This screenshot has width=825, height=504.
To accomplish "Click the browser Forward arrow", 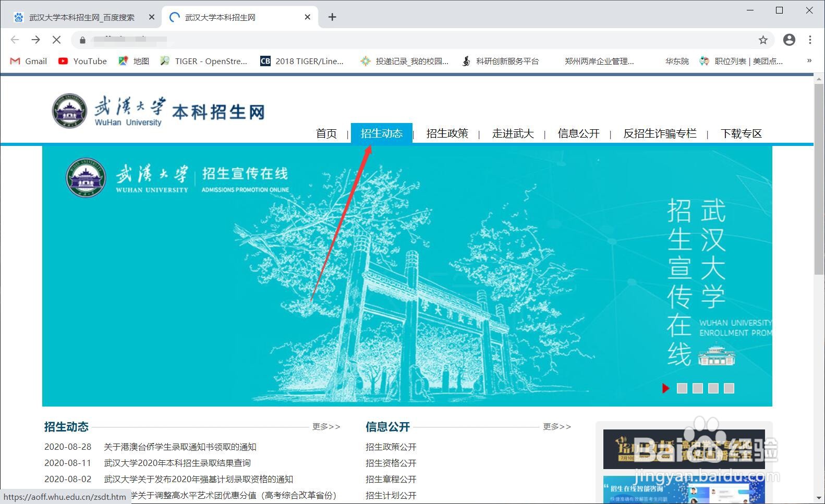I will [x=35, y=40].
